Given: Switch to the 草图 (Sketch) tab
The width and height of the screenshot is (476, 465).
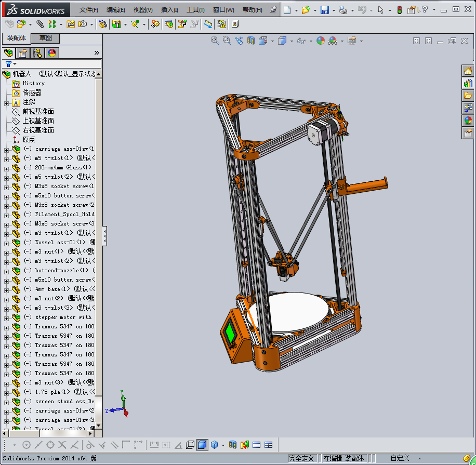Looking at the screenshot, I should pos(46,38).
